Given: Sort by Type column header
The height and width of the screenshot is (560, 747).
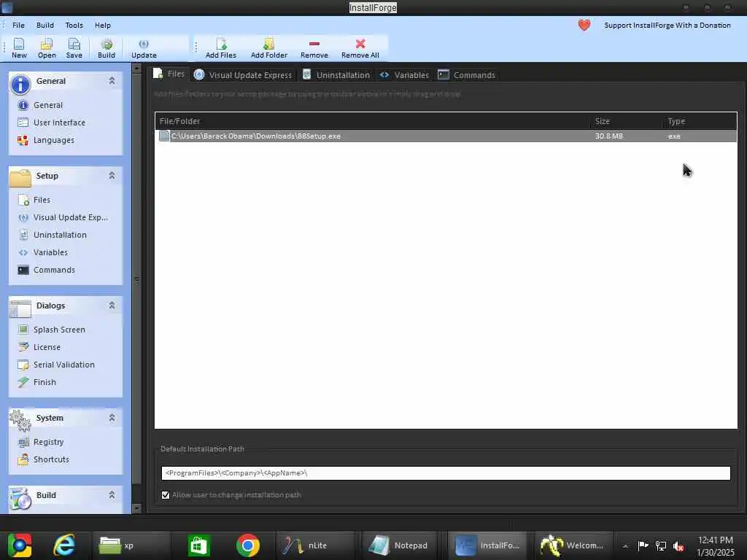Looking at the screenshot, I should point(700,121).
